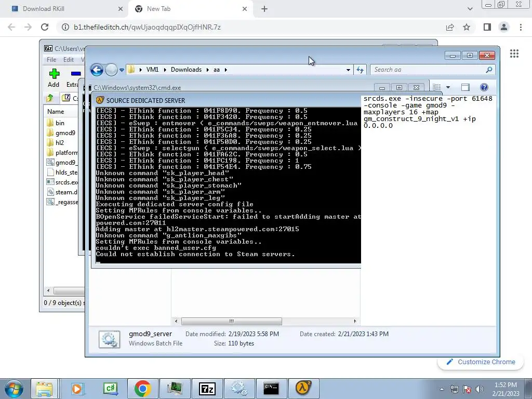This screenshot has width=532, height=399.
Task: Select the hlds_ste file in 7-Zip
Action: pos(62,172)
